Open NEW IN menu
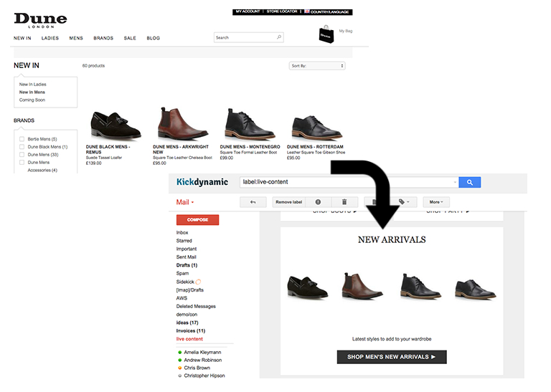 click(x=22, y=38)
